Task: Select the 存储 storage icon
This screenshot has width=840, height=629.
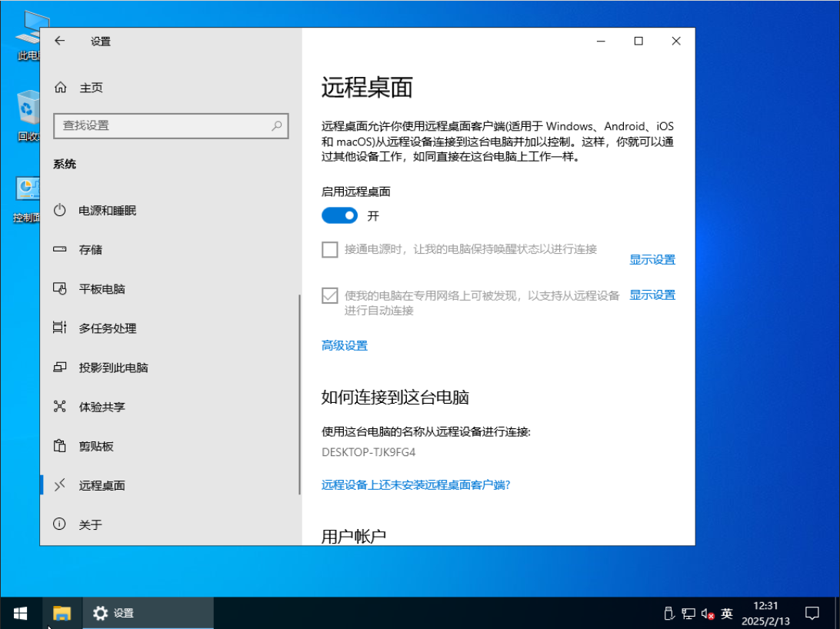Action: pos(60,249)
